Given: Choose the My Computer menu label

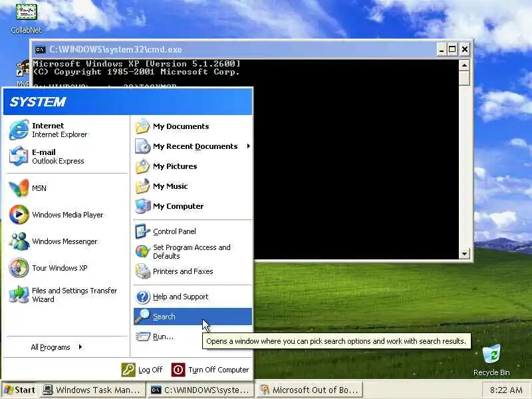Looking at the screenshot, I should click(x=178, y=206).
